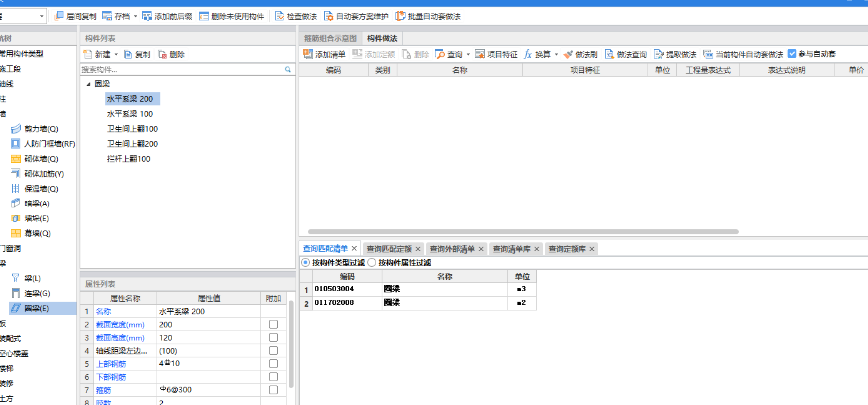Click the 做法刷 brush icon
Screen dimensions: 868x405
(568, 54)
